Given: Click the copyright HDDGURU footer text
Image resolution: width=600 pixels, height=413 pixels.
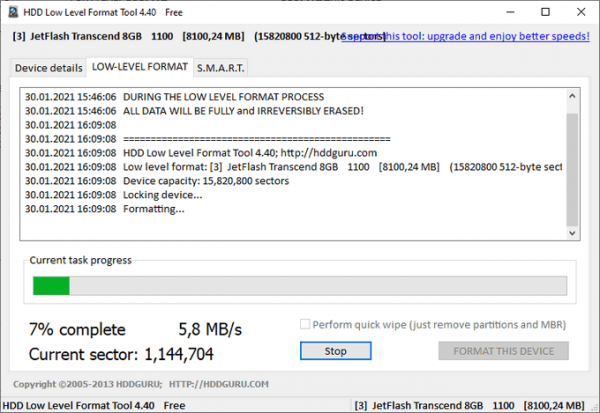Looking at the screenshot, I should point(141,384).
